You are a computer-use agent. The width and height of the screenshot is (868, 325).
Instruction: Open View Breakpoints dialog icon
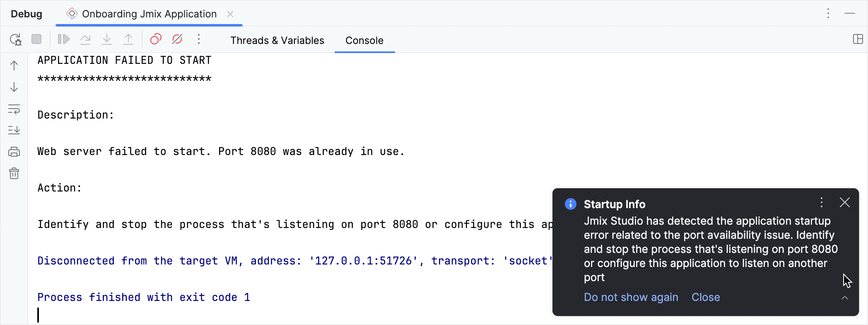pos(156,39)
